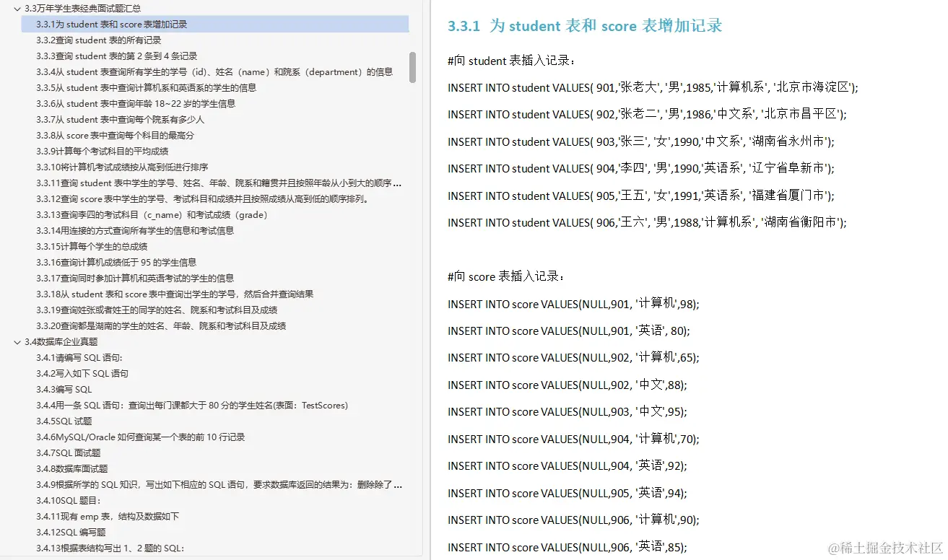The height and width of the screenshot is (560, 948).
Task: Click the sidebar scrollbar thumb
Action: tap(413, 69)
